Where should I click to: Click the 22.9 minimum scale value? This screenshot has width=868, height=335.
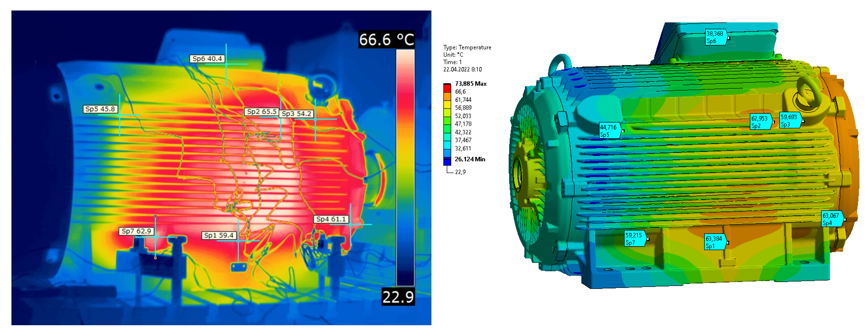(x=398, y=297)
